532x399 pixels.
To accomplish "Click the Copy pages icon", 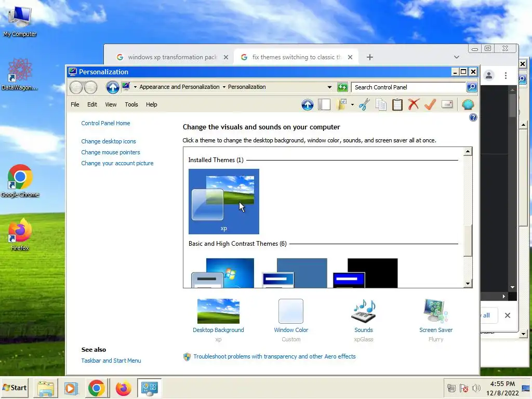I will pos(381,104).
